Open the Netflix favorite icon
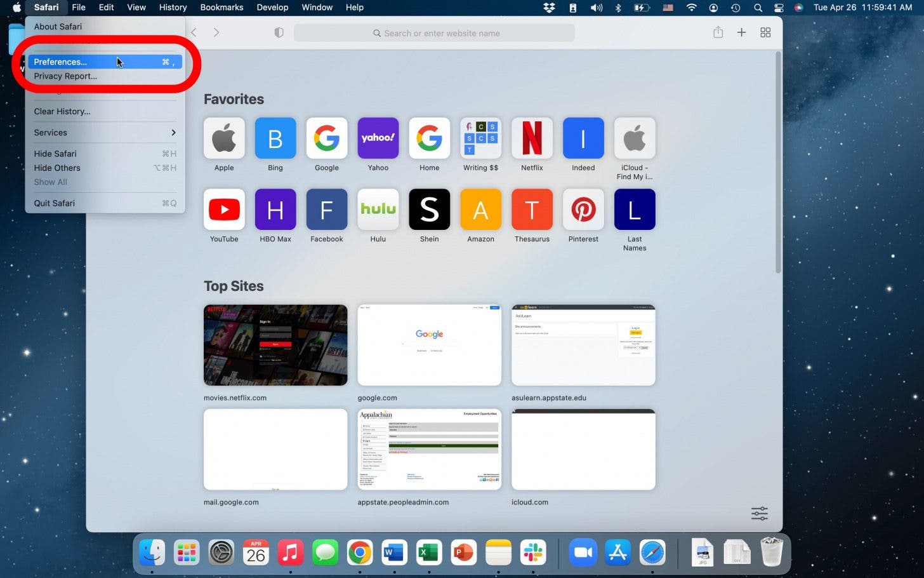 [x=532, y=138]
